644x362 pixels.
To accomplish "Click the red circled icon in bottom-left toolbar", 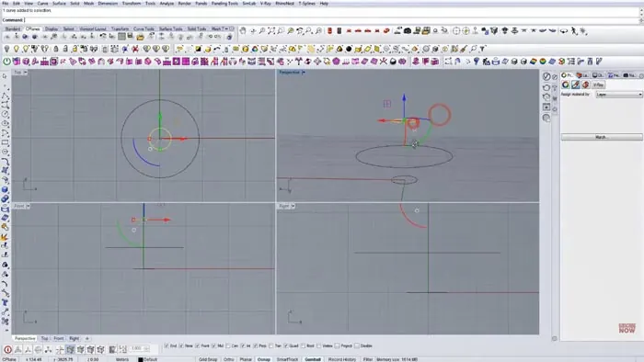I will 7,350.
